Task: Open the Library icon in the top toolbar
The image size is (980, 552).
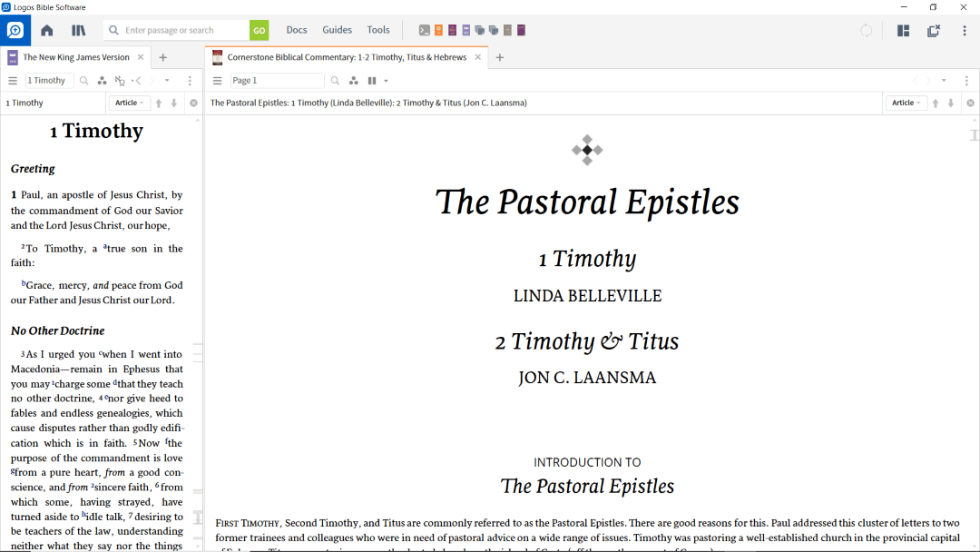Action: (x=79, y=30)
